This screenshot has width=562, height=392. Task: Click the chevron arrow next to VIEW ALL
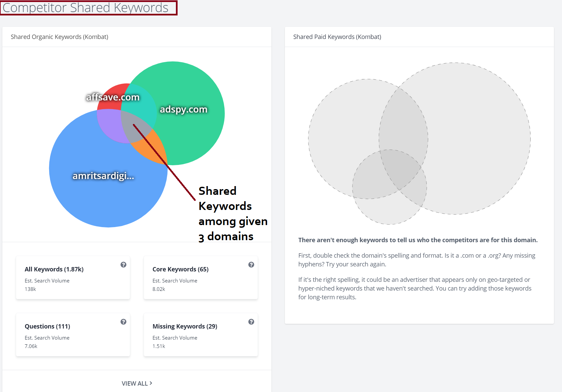(x=151, y=383)
